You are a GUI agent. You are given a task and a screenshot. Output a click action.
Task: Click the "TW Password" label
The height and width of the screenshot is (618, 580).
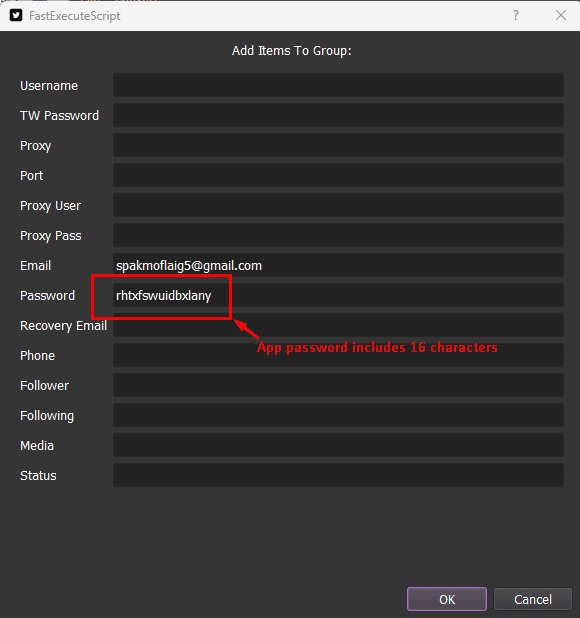(x=59, y=115)
